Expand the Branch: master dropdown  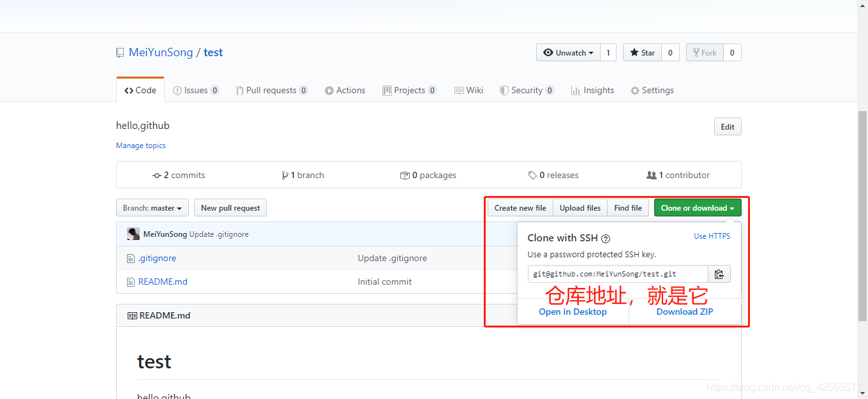tap(153, 207)
